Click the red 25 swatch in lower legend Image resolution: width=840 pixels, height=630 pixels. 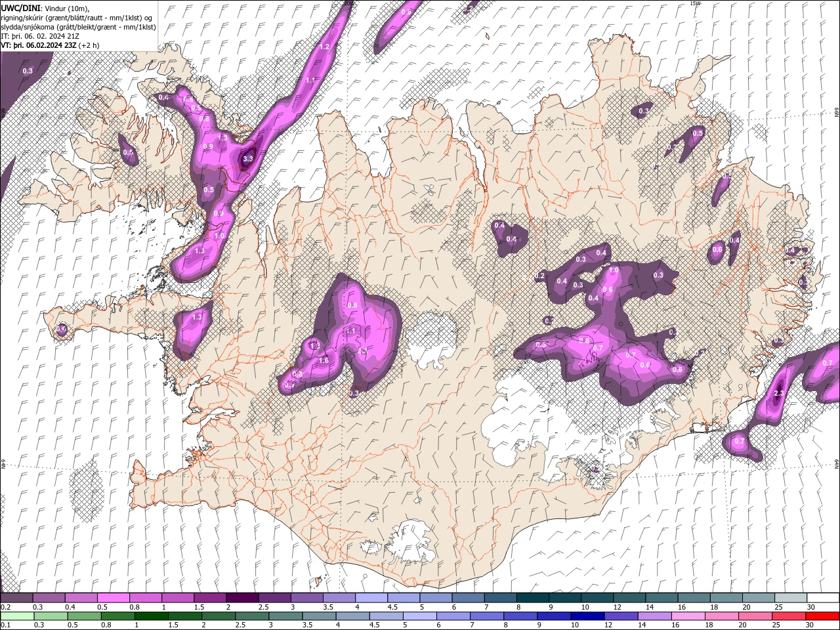tap(789, 616)
